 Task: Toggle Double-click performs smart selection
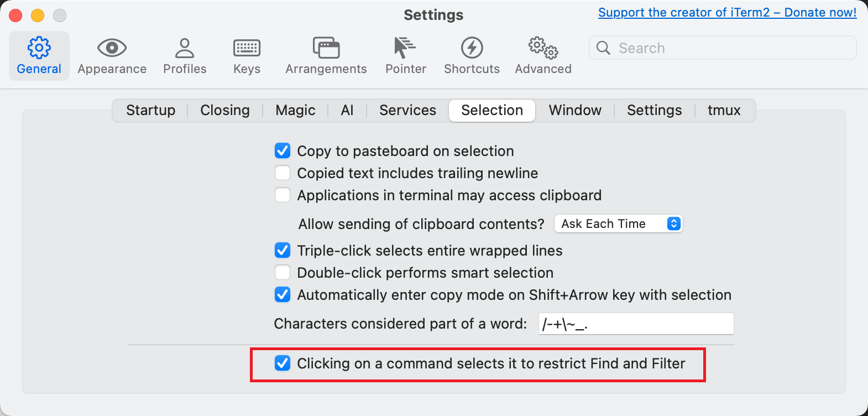pyautogui.click(x=283, y=273)
